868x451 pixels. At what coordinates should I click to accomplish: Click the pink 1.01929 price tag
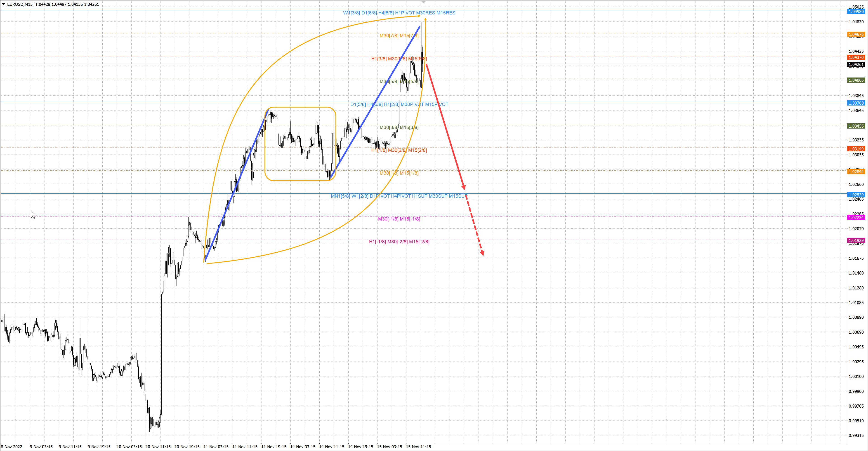pos(856,240)
